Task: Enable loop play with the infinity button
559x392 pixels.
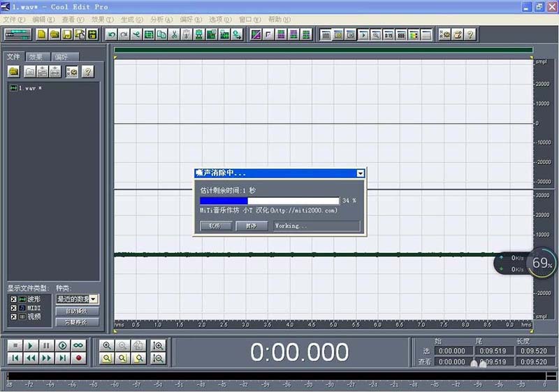Action: point(78,345)
